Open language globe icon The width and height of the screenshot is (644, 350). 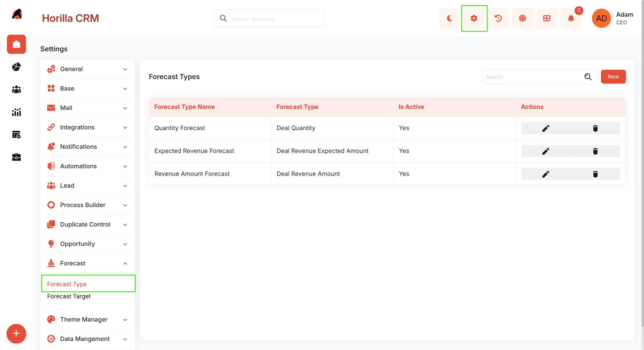(x=523, y=18)
